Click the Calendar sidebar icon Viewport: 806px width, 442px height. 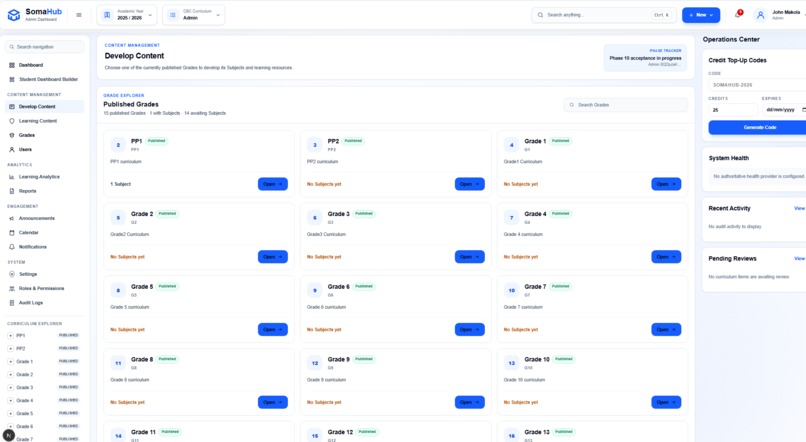click(x=12, y=233)
